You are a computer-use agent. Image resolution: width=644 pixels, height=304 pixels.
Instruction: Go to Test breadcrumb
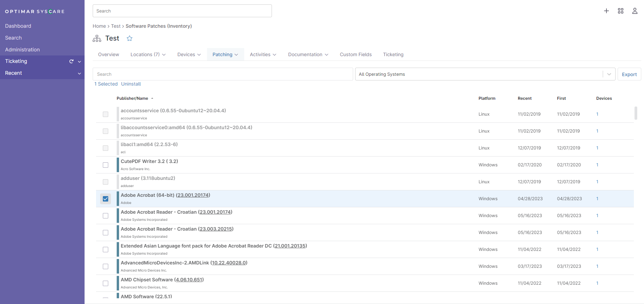pos(116,26)
